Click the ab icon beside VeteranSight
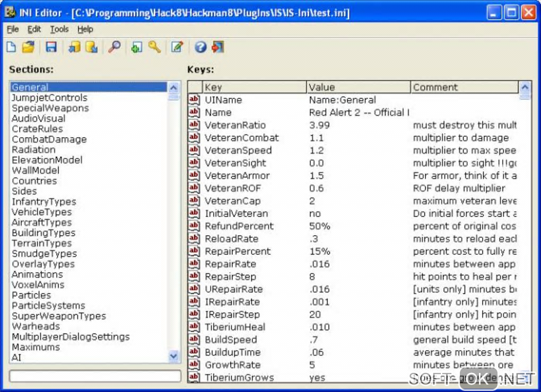The width and height of the screenshot is (541, 392). [194, 163]
